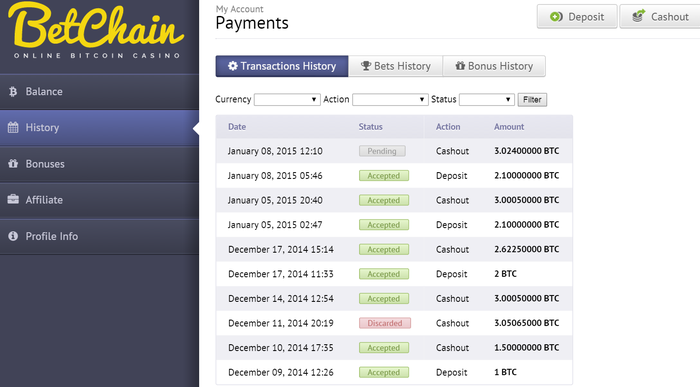
Task: Click the Cashout button at top
Action: [x=660, y=17]
